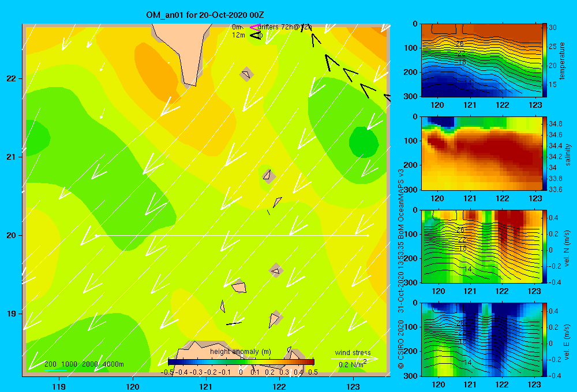Viewport: 577px width, 392px height.
Task: Click the 14 contour label in temperature panel
Action: (x=467, y=83)
